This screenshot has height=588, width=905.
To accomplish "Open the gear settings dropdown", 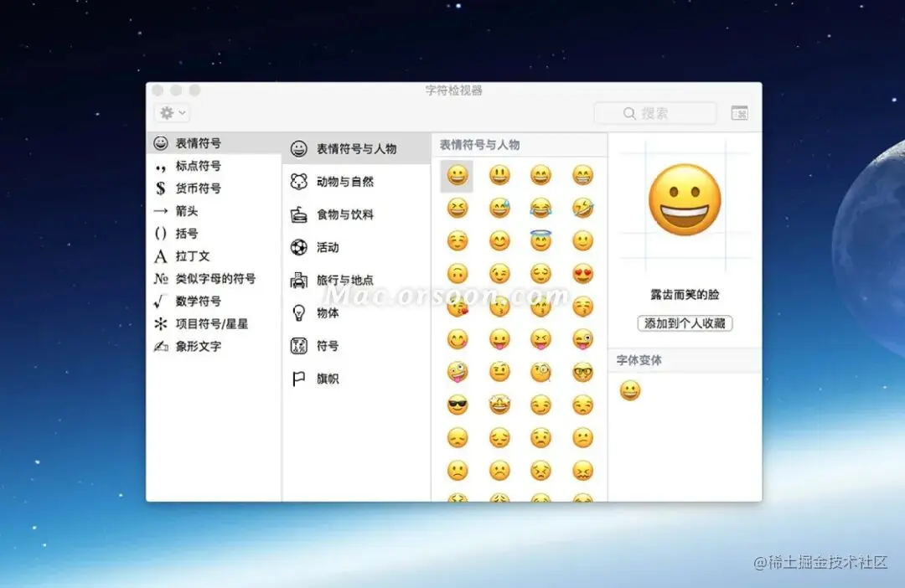I will tap(173, 113).
